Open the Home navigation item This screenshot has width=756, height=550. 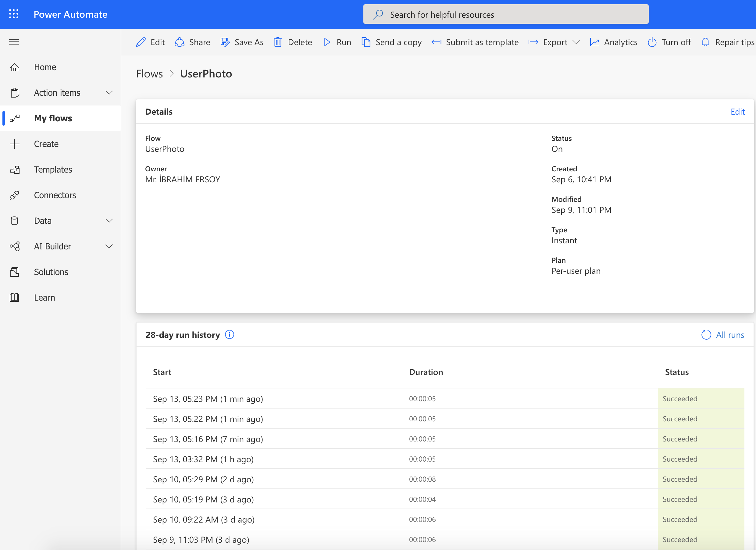coord(61,67)
